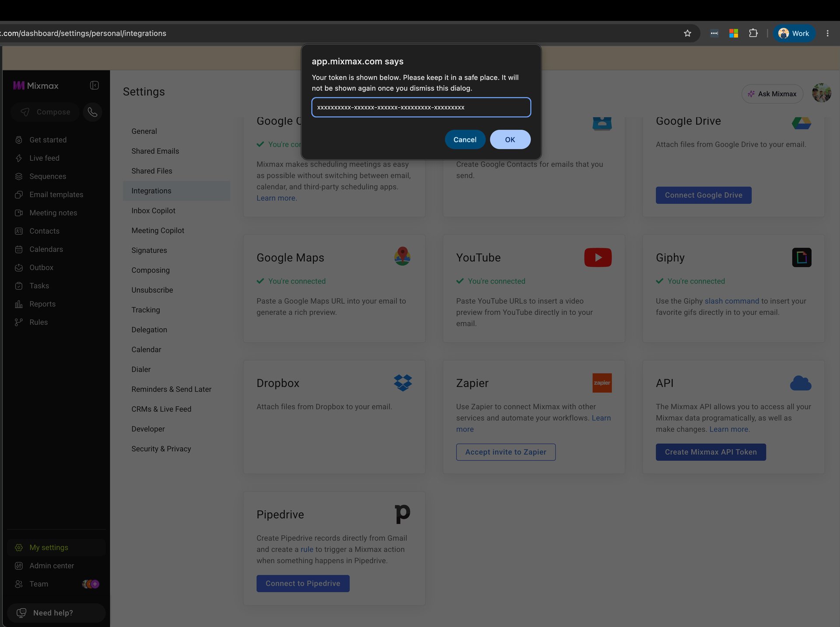The height and width of the screenshot is (627, 840).
Task: Click the Calendars sidebar icon
Action: pyautogui.click(x=19, y=249)
